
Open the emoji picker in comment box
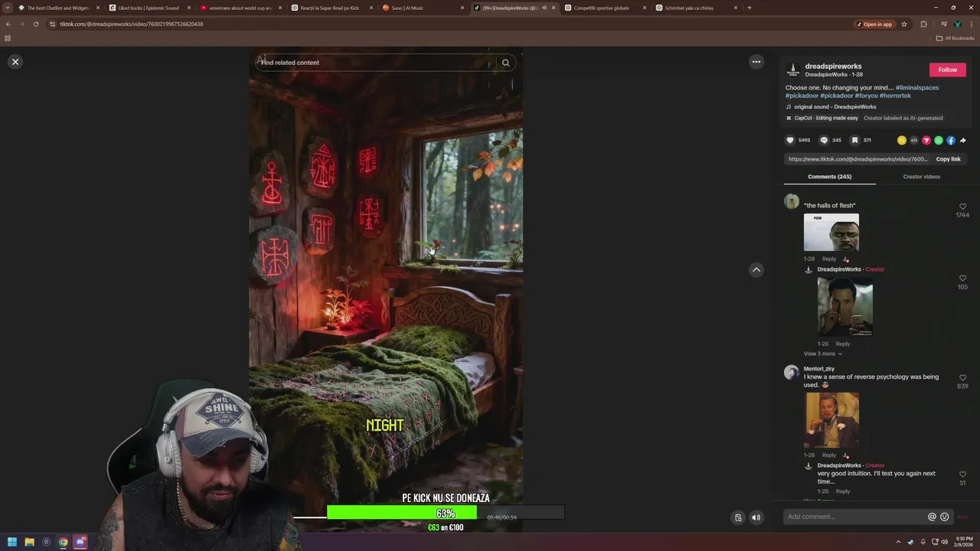[x=945, y=517]
